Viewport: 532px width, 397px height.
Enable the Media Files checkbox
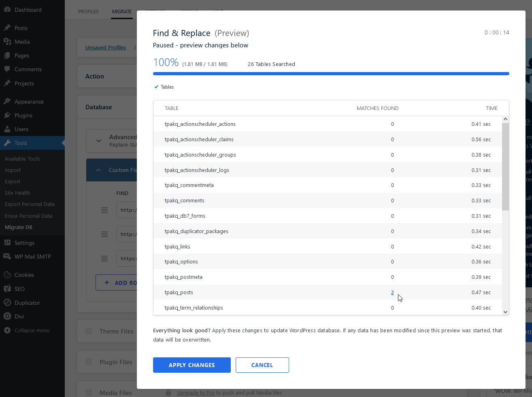coord(89,393)
